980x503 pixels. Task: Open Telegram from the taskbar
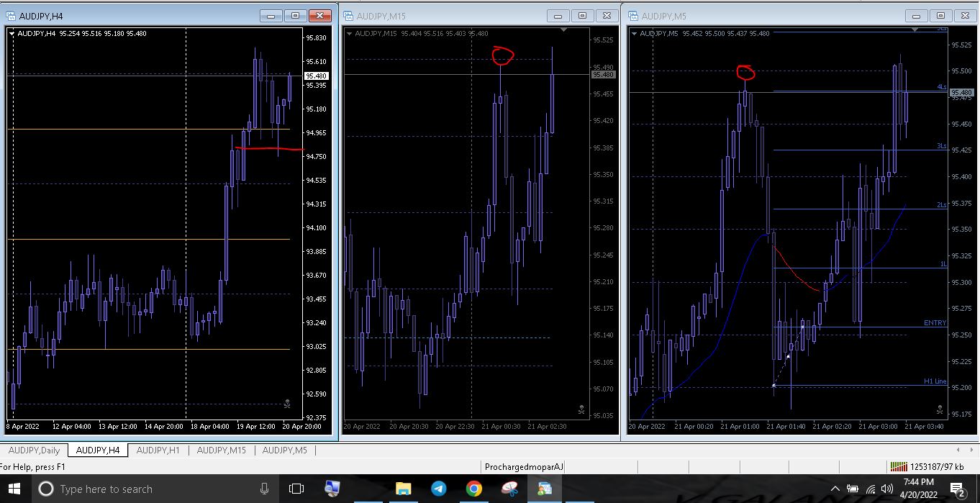438,489
